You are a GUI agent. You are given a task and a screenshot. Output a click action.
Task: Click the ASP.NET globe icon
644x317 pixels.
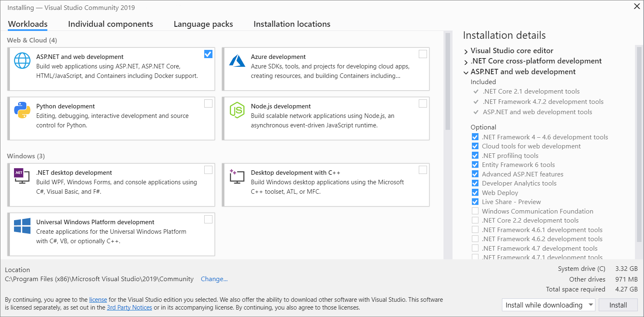[x=22, y=61]
